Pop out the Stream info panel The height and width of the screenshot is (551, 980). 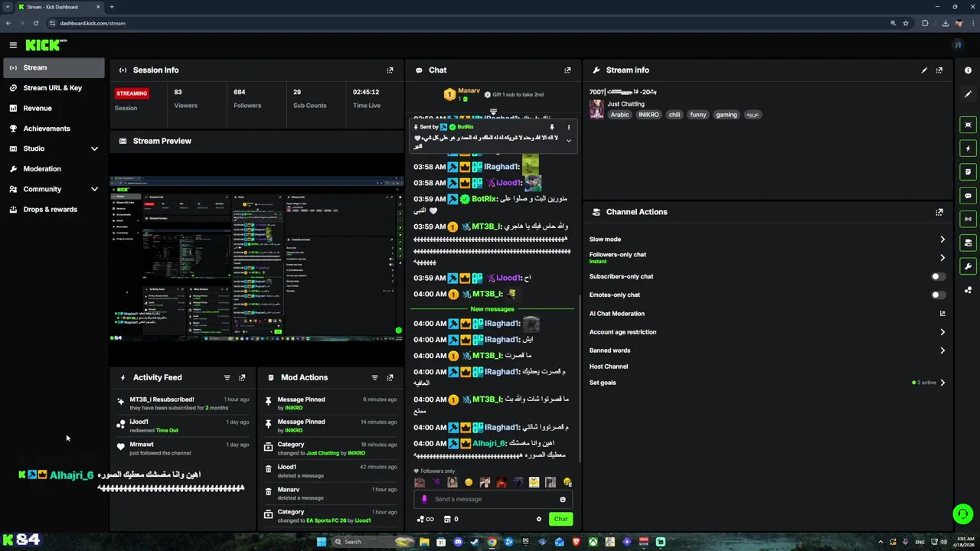939,70
